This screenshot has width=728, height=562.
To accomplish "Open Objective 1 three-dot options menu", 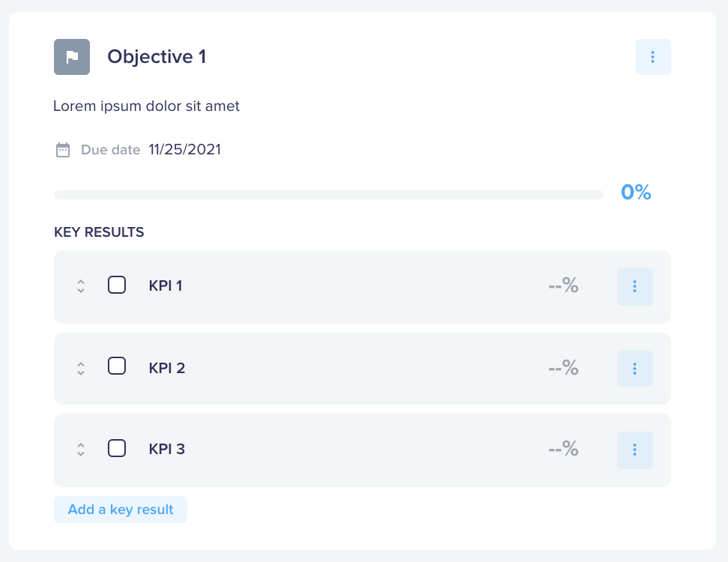I will [653, 57].
